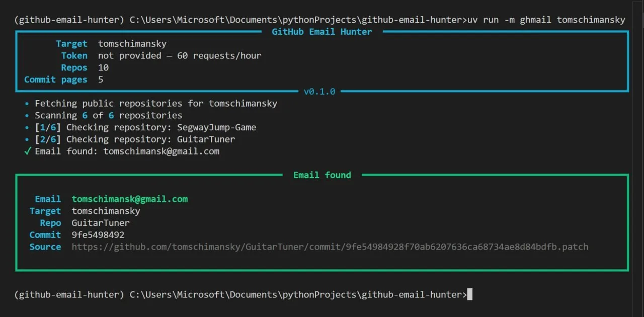Click the line checking repository SegwayJump-Game
644x317 pixels.
coord(140,127)
